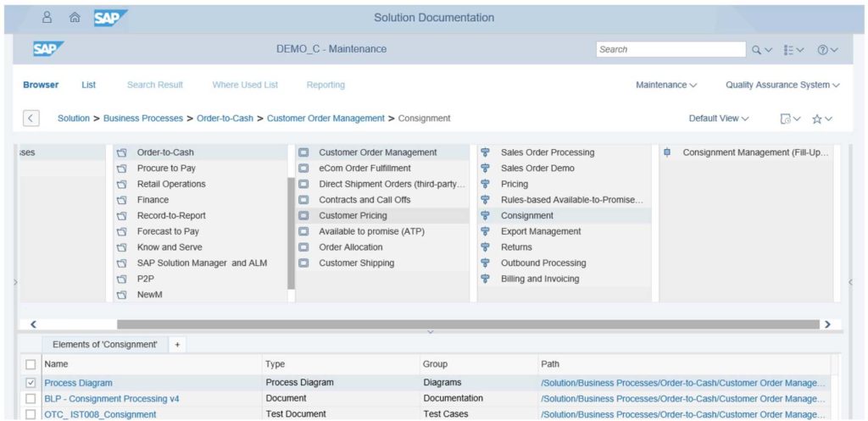
Task: Click the vertical scrollbar in scenarios column
Action: [292, 234]
